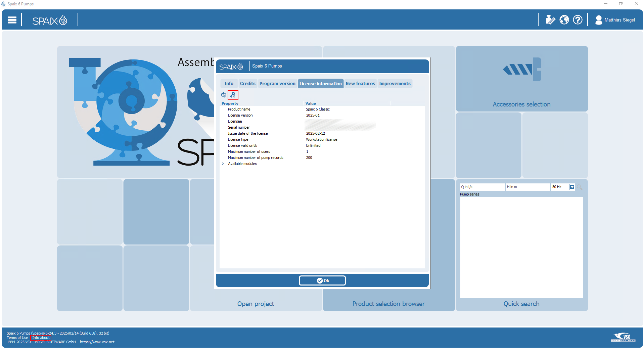Viewport: 644px width, 349px height.
Task: Click the Spaix app icon in title bar
Action: click(x=4, y=4)
